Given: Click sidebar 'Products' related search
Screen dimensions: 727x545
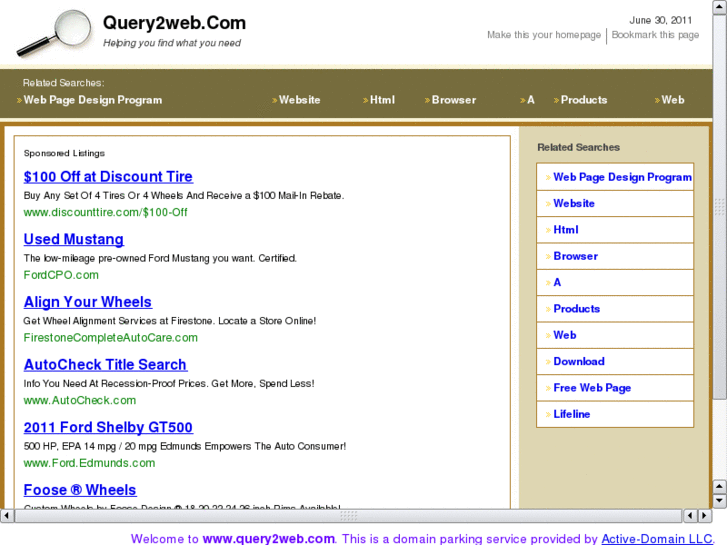Looking at the screenshot, I should coord(576,309).
